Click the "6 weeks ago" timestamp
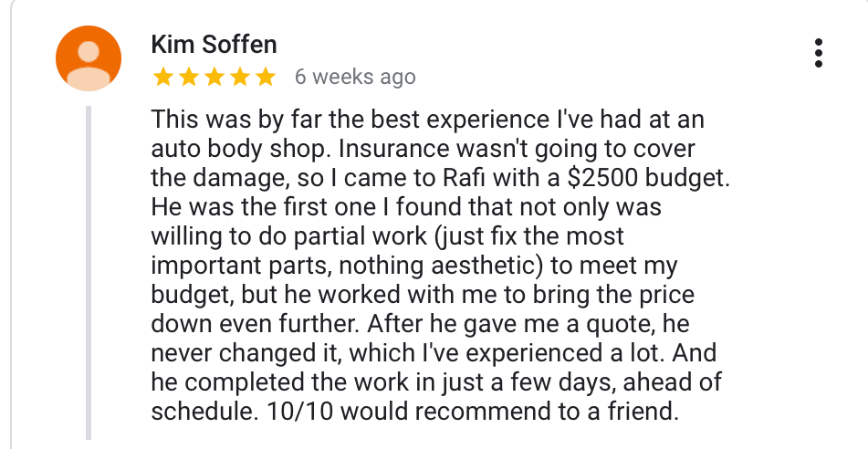This screenshot has width=868, height=449. (x=355, y=77)
